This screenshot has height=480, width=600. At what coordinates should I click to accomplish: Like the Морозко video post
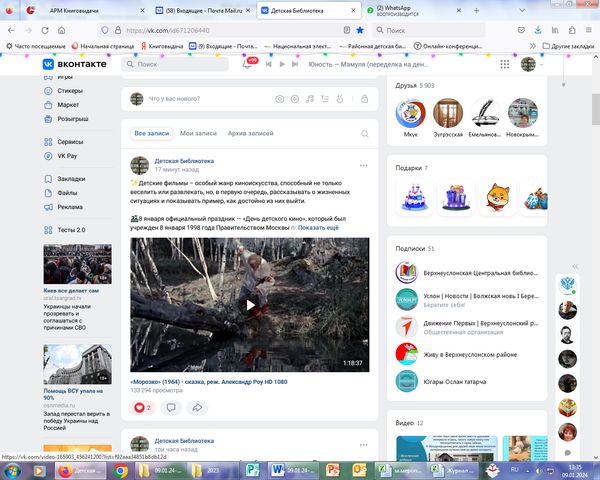142,407
